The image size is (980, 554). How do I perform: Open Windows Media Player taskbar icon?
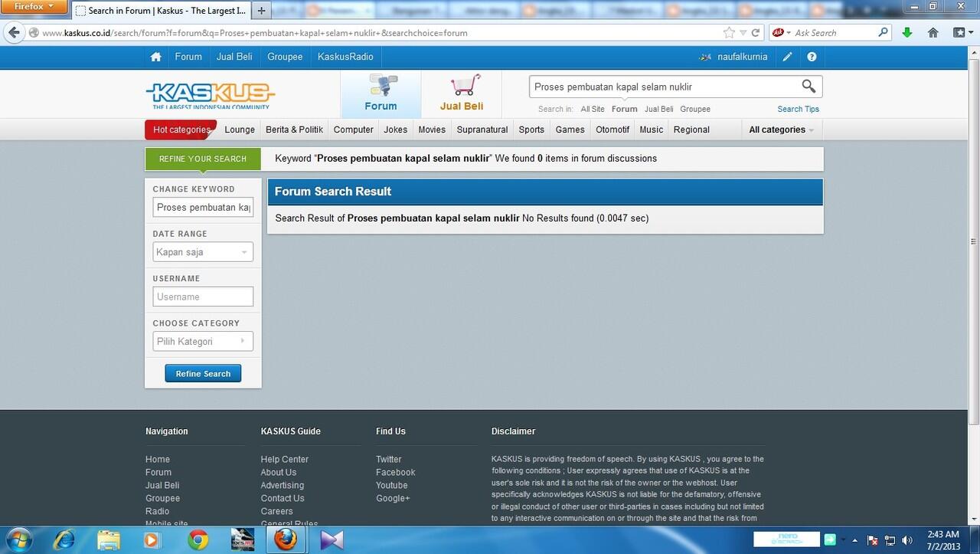click(151, 540)
